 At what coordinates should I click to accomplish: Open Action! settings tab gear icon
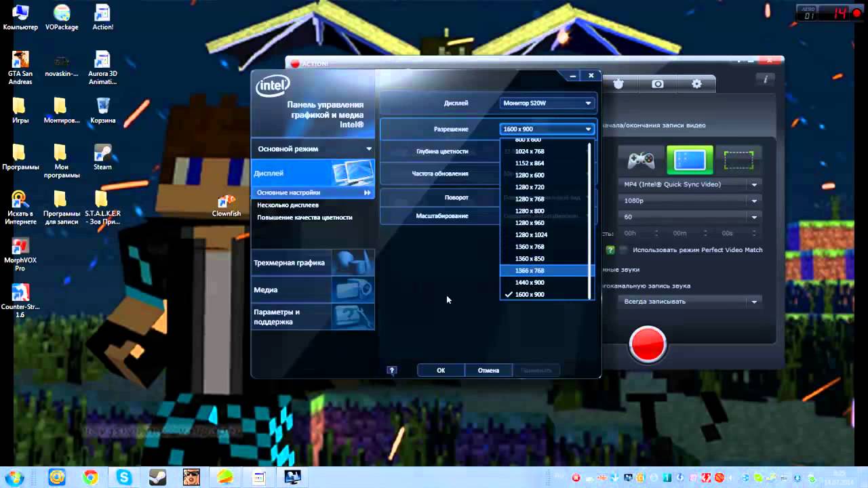(x=696, y=84)
